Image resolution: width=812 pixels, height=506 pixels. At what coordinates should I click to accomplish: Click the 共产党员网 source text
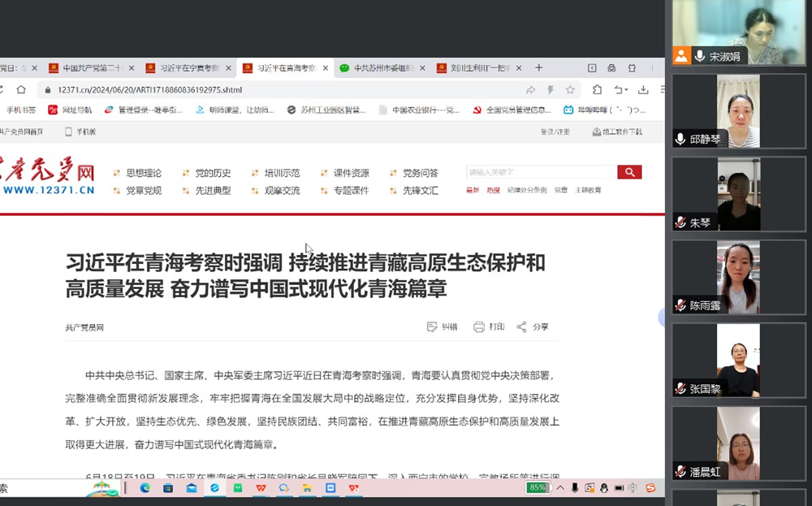tap(84, 327)
